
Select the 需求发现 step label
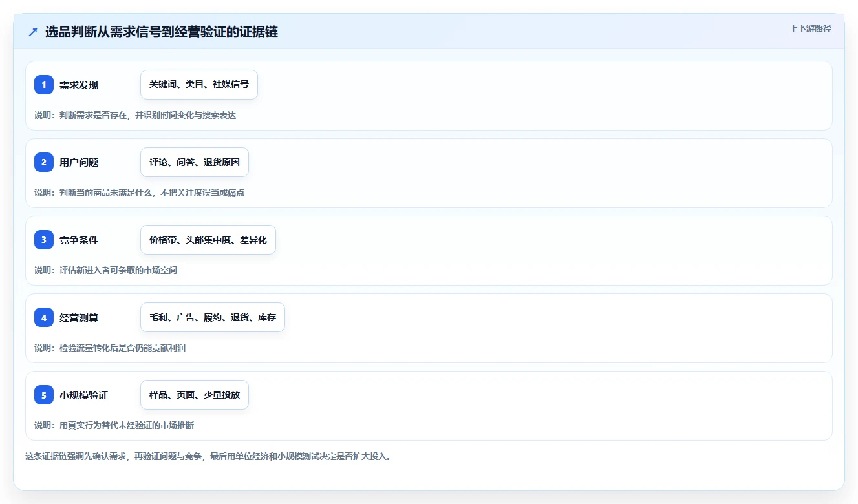click(79, 85)
